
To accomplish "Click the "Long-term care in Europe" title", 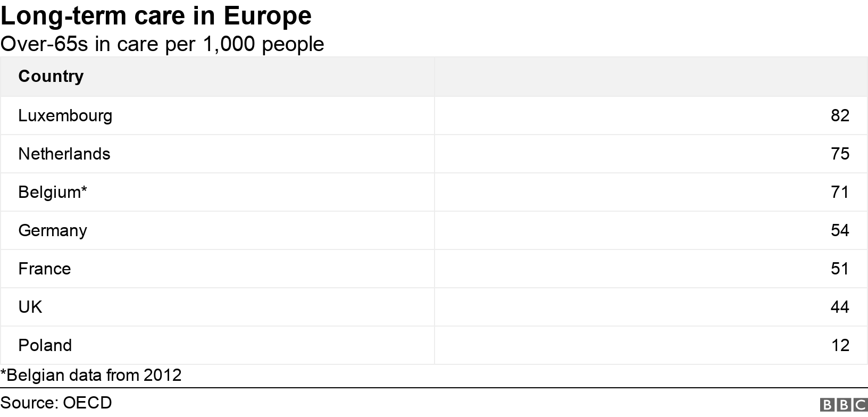I will 156,16.
